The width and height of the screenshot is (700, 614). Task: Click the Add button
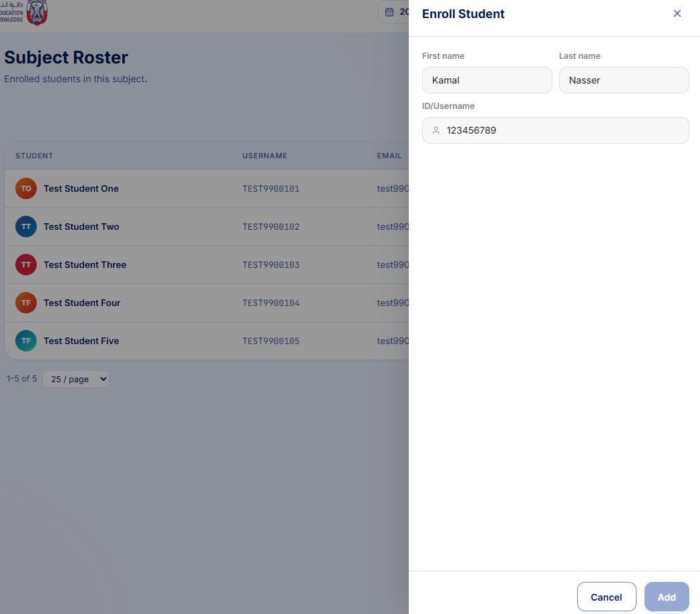[667, 597]
